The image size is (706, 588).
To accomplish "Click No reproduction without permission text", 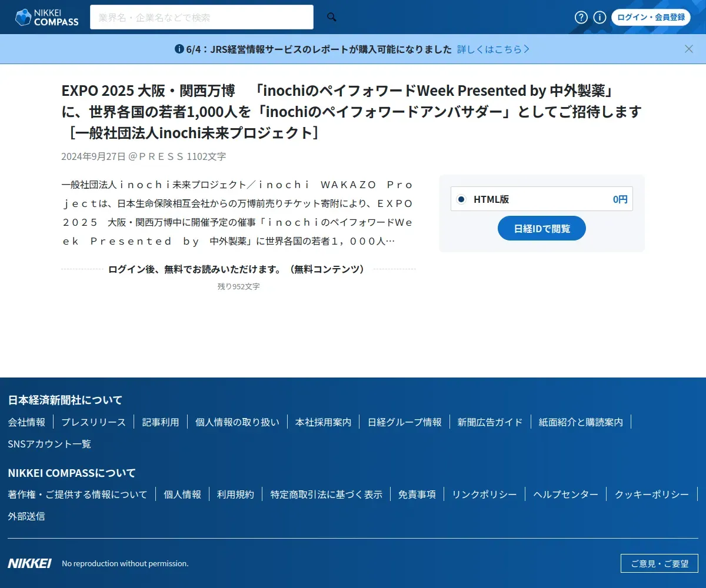I will pos(125,563).
